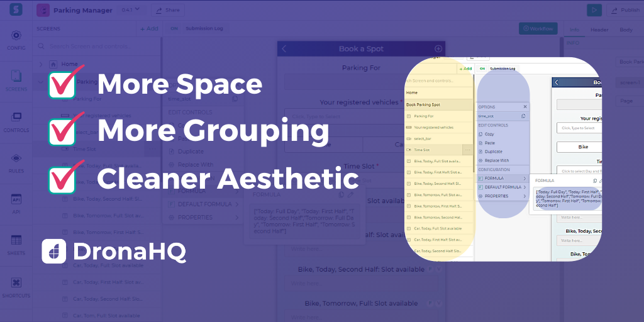Expand the PROPERTIES arrow in the inset menu
Image resolution: width=644 pixels, height=322 pixels.
pos(525,196)
